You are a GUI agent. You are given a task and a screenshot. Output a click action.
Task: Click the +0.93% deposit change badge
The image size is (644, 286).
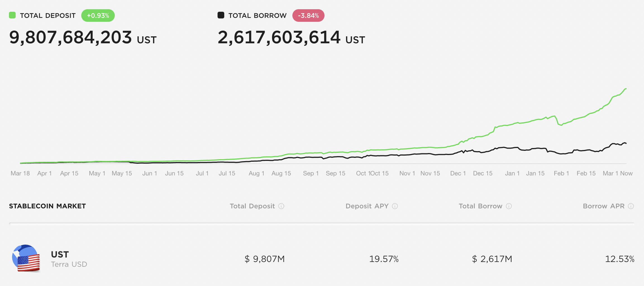tap(98, 16)
